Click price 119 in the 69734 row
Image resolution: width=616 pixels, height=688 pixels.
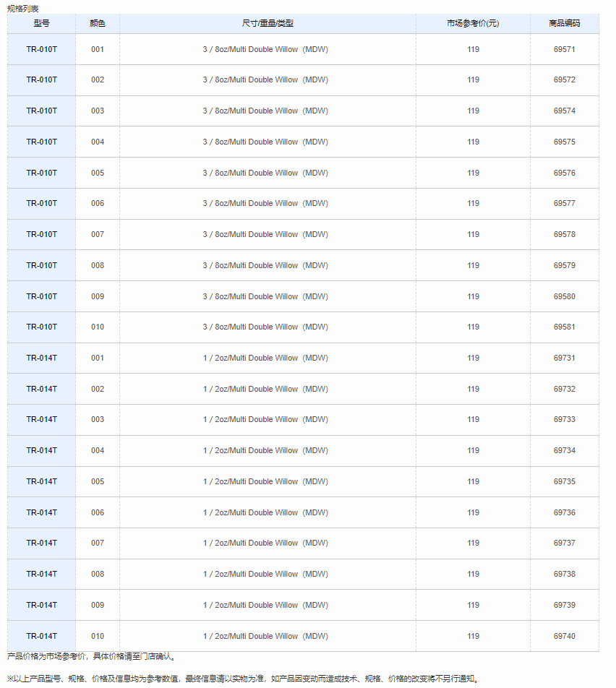(473, 451)
